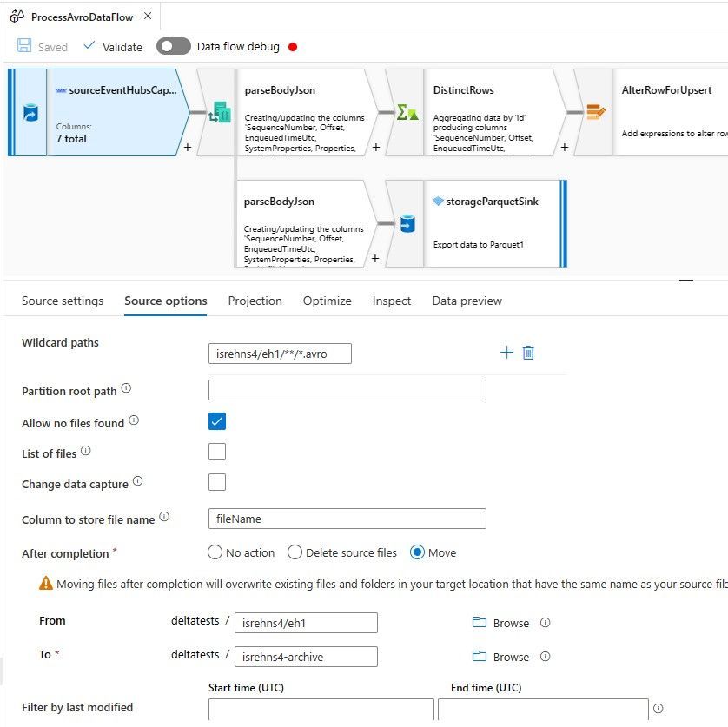
Task: Browse for the From folder
Action: [500, 623]
